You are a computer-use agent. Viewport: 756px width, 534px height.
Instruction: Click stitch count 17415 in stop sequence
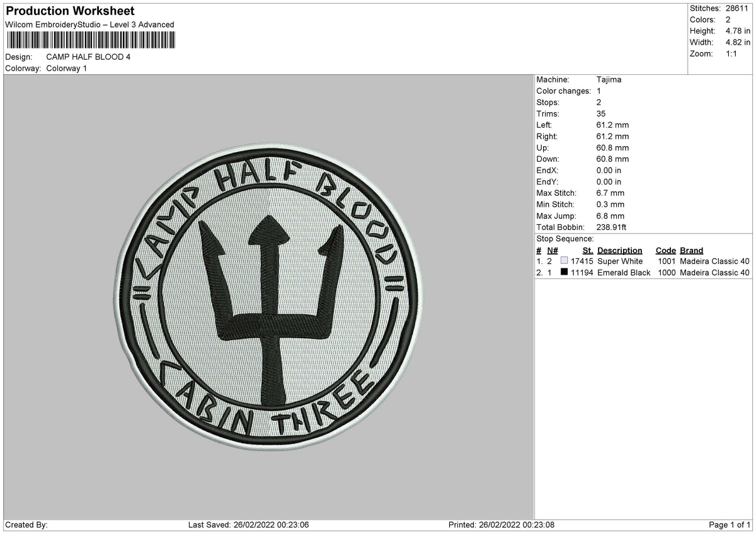click(581, 261)
